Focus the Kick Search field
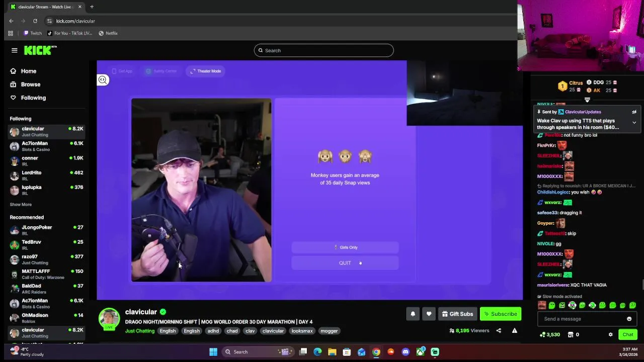This screenshot has width=644, height=362. [324, 50]
